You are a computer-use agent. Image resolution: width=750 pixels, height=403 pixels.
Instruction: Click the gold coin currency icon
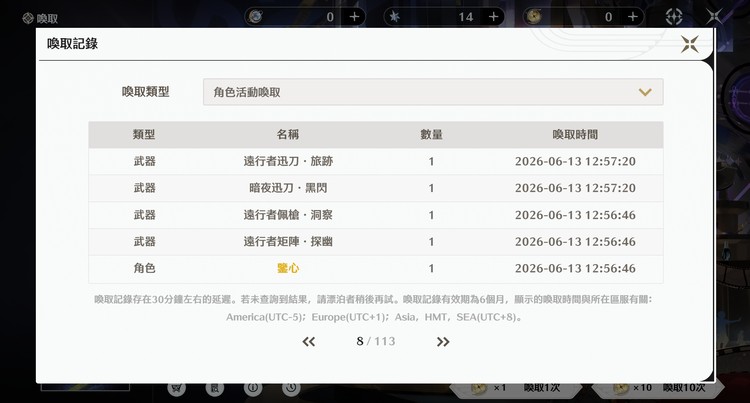tap(534, 17)
